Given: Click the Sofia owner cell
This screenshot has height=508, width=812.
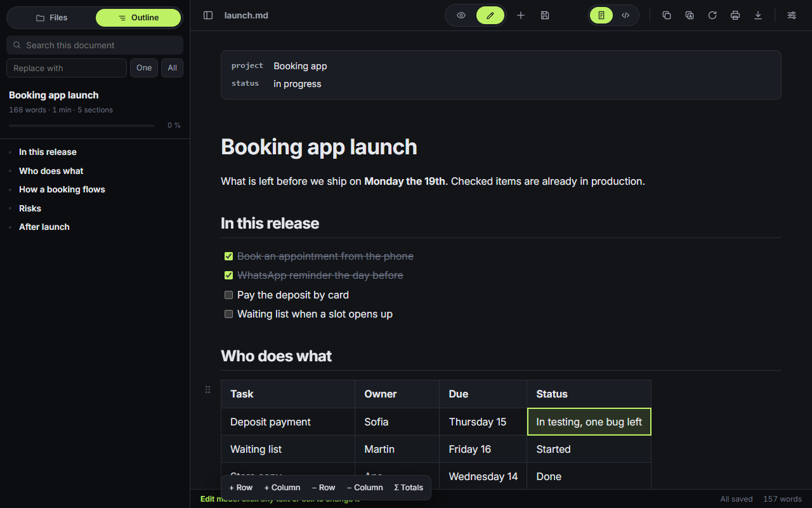Looking at the screenshot, I should tap(397, 422).
